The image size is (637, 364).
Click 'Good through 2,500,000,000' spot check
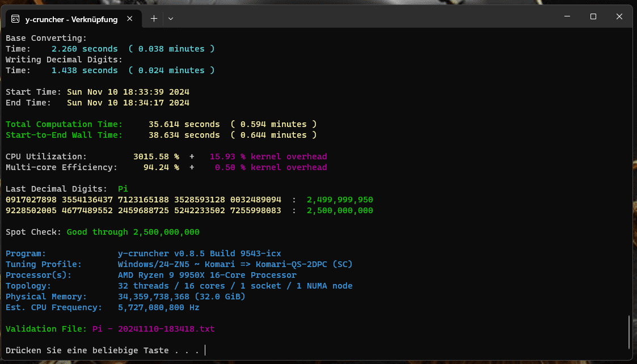coord(133,232)
